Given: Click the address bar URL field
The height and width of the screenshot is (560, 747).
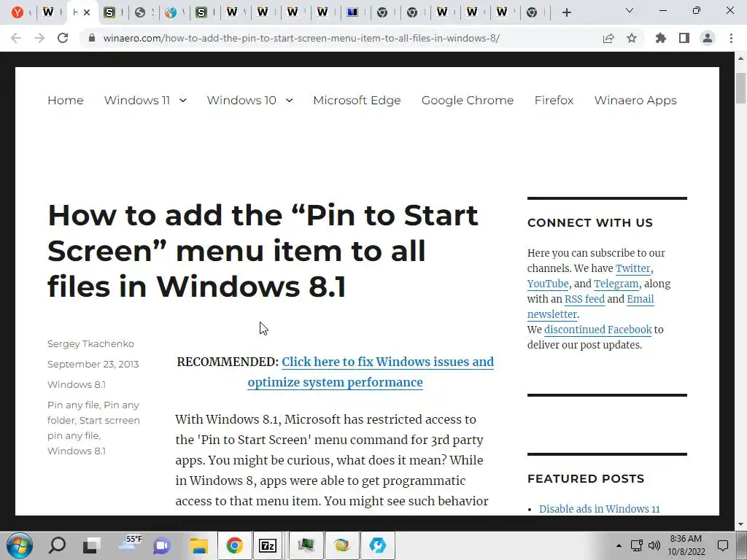Looking at the screenshot, I should 301,38.
